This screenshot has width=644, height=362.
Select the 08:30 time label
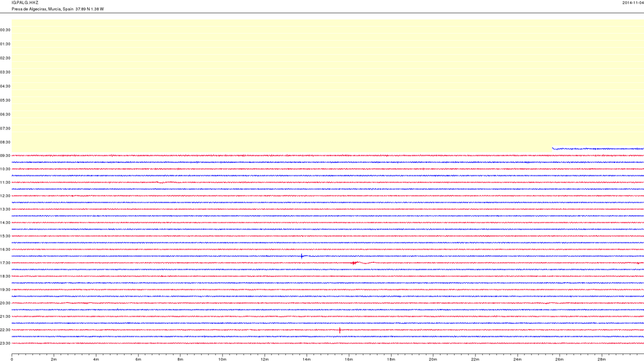pos(5,142)
